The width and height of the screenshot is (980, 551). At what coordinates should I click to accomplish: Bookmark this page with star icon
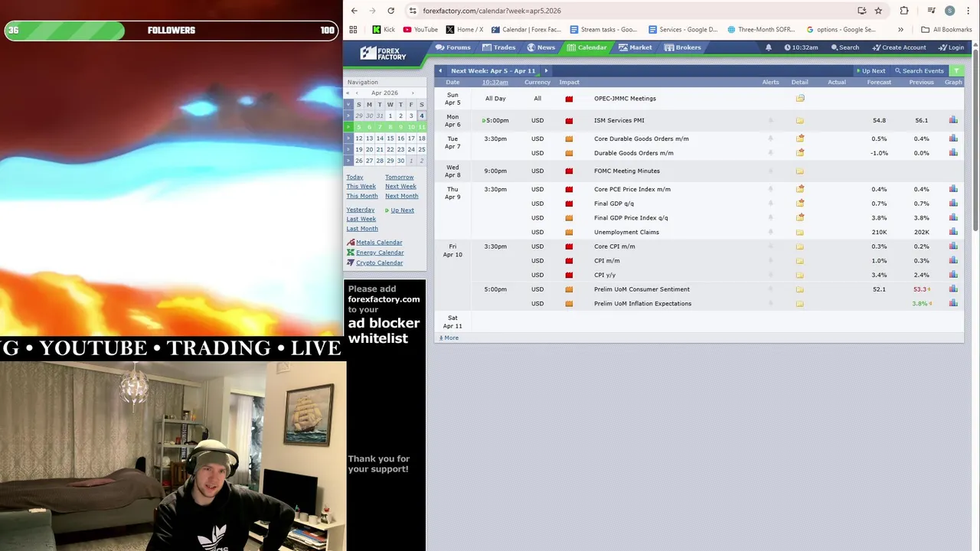[x=878, y=11]
